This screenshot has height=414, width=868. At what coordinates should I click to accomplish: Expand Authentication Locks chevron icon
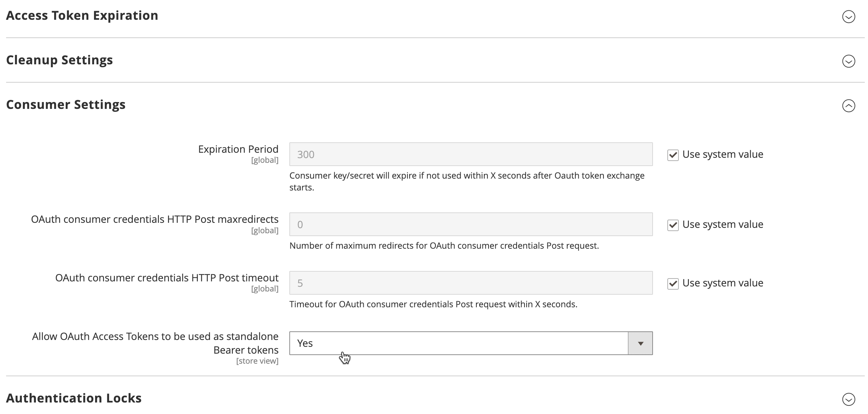(849, 399)
